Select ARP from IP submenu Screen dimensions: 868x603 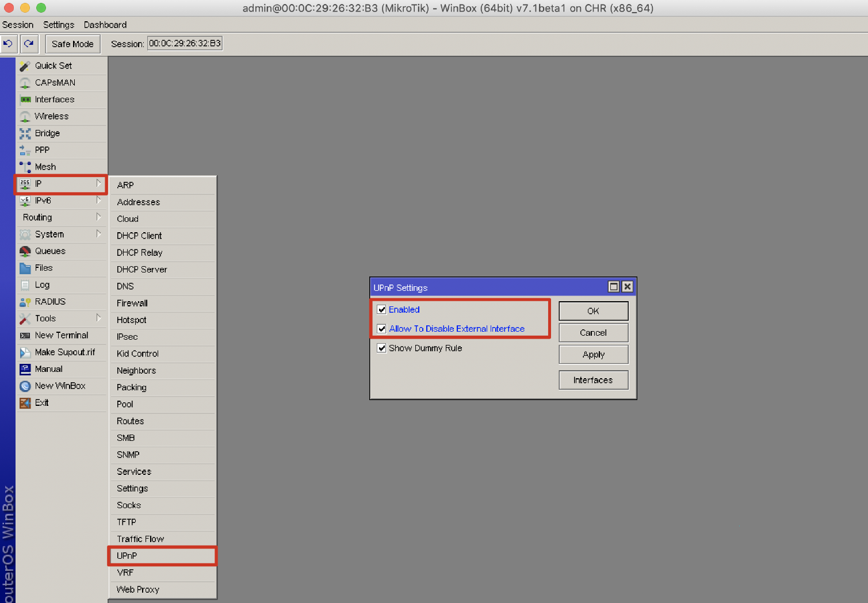tap(162, 186)
